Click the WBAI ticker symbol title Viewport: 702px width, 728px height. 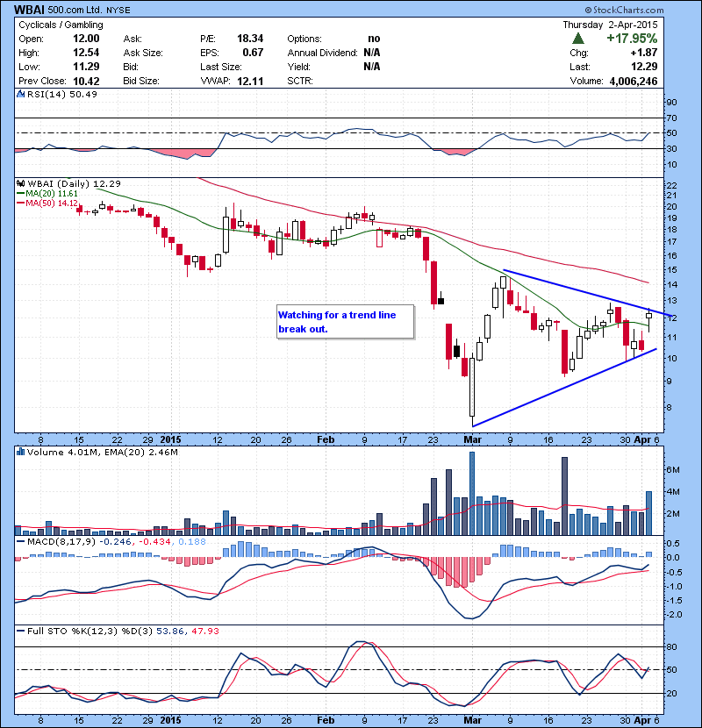29,10
